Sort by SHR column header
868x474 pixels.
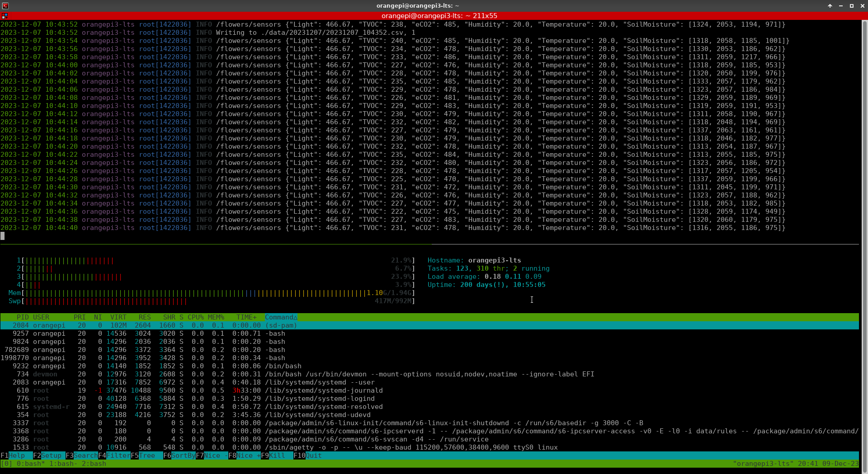169,317
